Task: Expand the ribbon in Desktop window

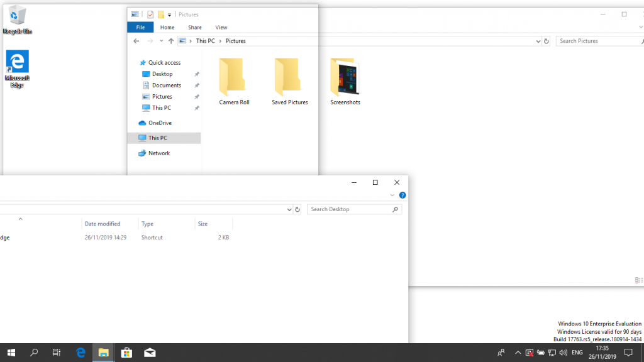Action: 392,195
